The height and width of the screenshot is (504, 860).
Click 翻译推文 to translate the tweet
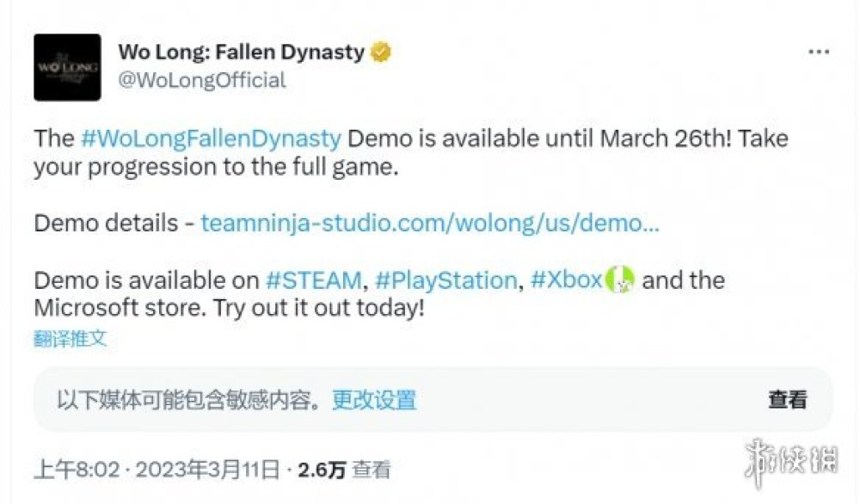tap(71, 339)
